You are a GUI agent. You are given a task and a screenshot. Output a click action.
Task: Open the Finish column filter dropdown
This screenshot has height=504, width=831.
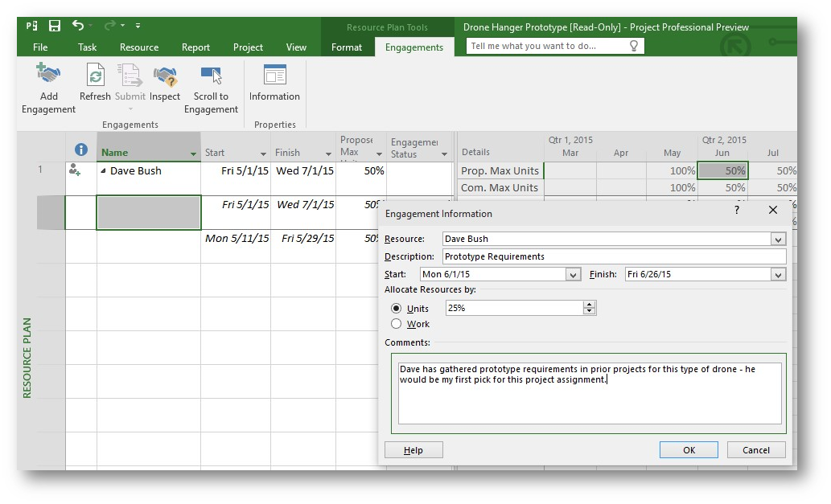(328, 154)
